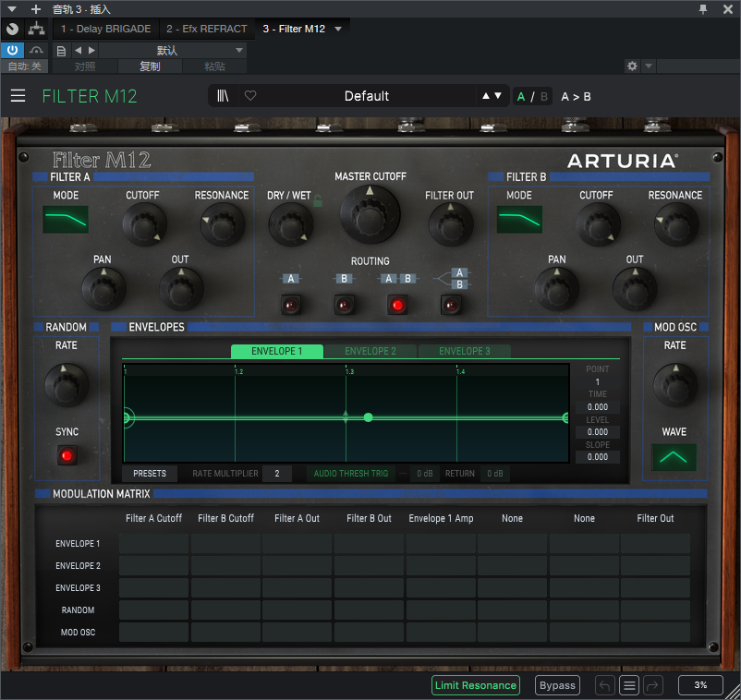Copy state A to B with A > B

[x=576, y=96]
